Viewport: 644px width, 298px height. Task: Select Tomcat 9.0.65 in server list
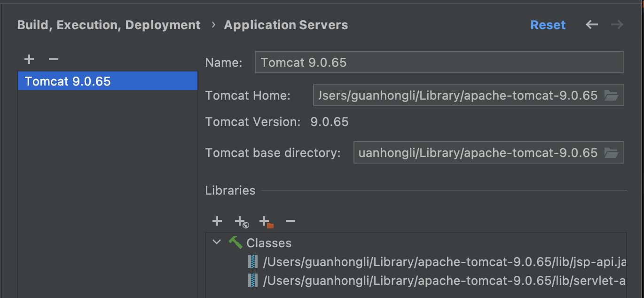pyautogui.click(x=107, y=81)
